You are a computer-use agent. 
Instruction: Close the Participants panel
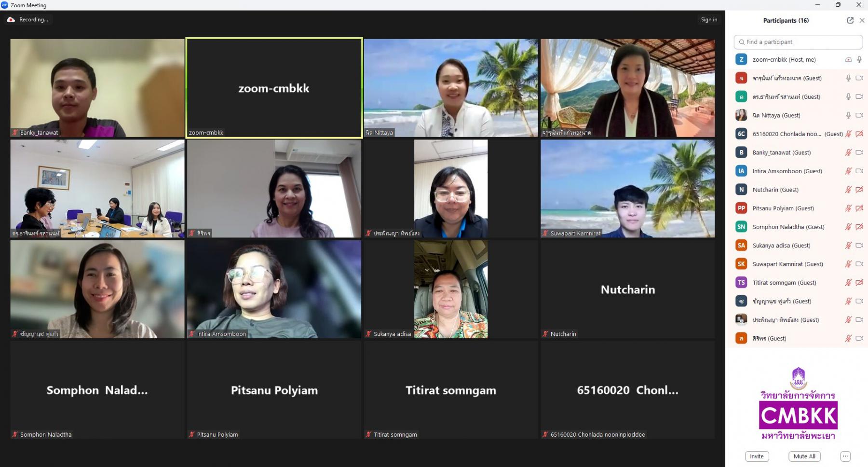862,20
